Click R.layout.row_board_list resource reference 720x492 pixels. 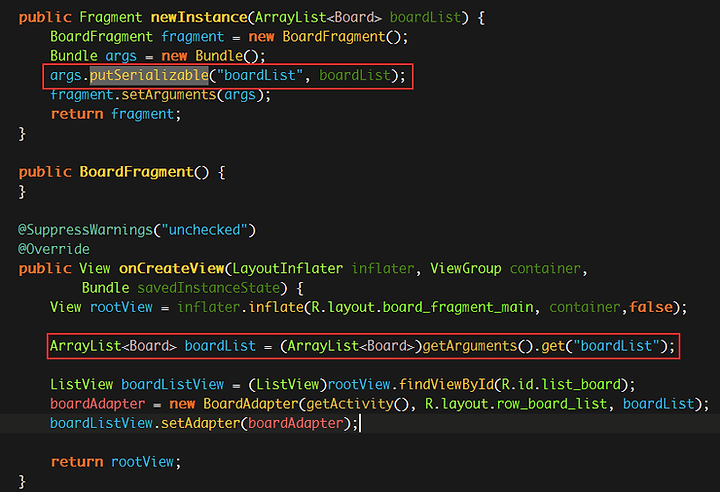(x=516, y=404)
